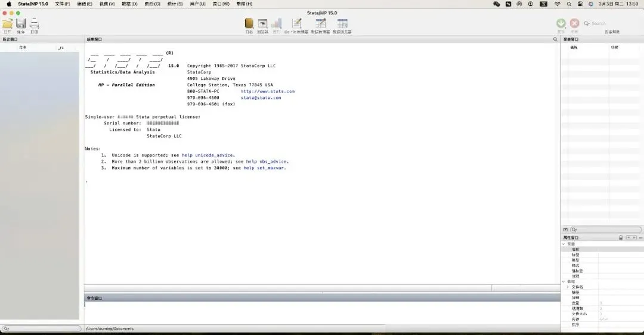
Task: Open the 视图 (V) menu
Action: point(107,4)
